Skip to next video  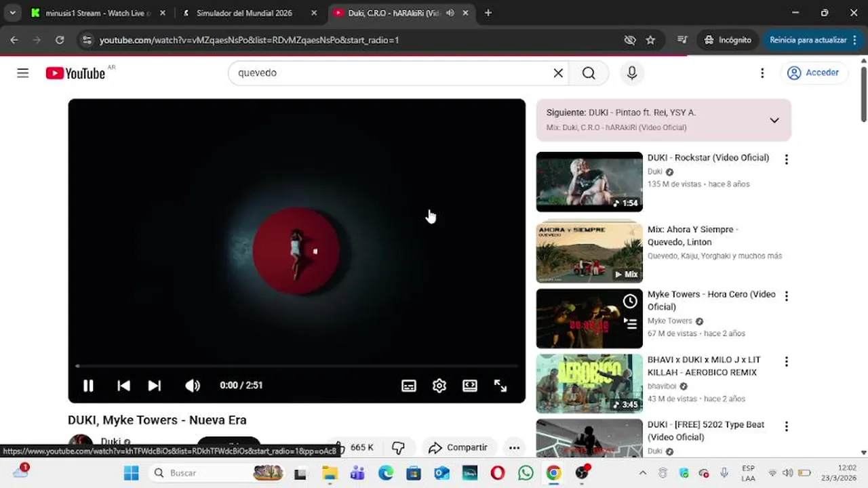tap(155, 386)
